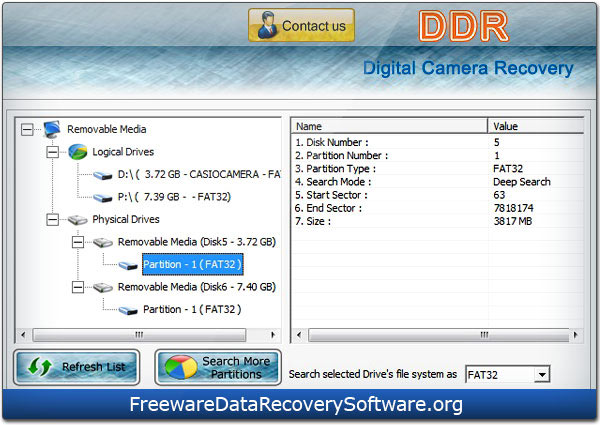The height and width of the screenshot is (425, 600).
Task: Click the P:\ drive icon
Action: pos(103,198)
